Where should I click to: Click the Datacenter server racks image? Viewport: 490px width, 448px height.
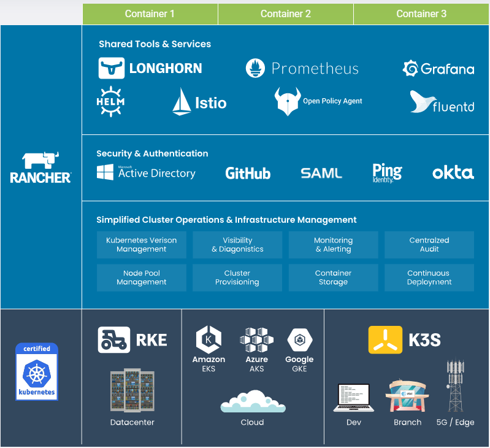(132, 390)
